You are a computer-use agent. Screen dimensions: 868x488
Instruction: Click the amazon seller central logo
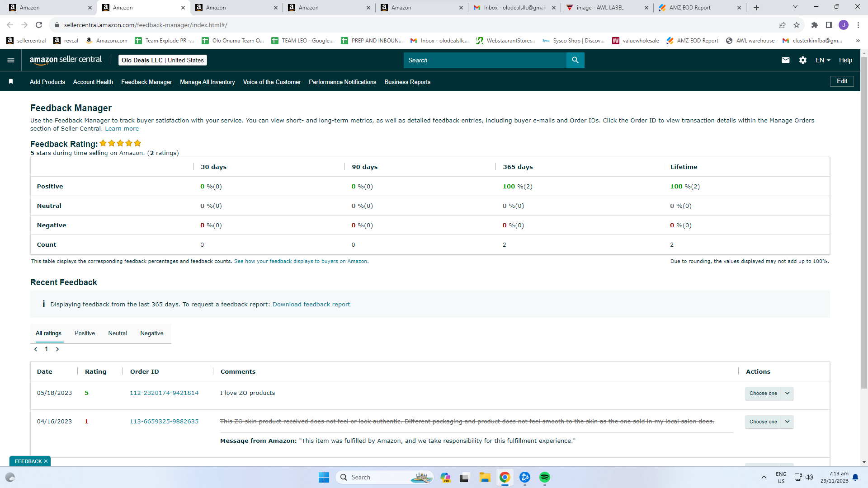pos(66,60)
